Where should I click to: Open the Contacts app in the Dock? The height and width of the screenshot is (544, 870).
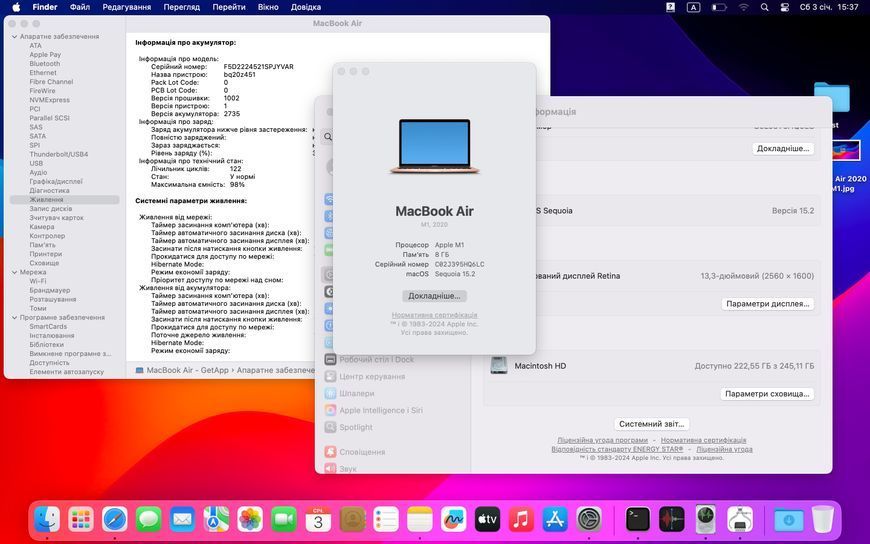tap(352, 520)
